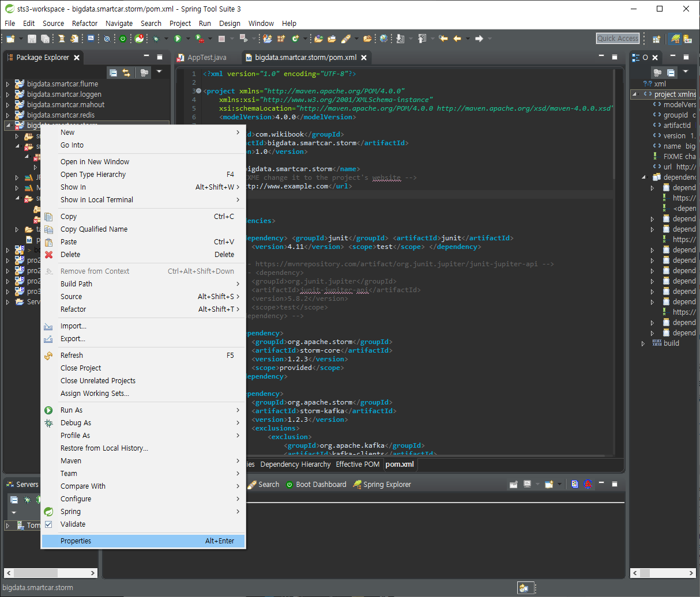Choose Close Project in context menu
The height and width of the screenshot is (597, 700).
coord(143,368)
